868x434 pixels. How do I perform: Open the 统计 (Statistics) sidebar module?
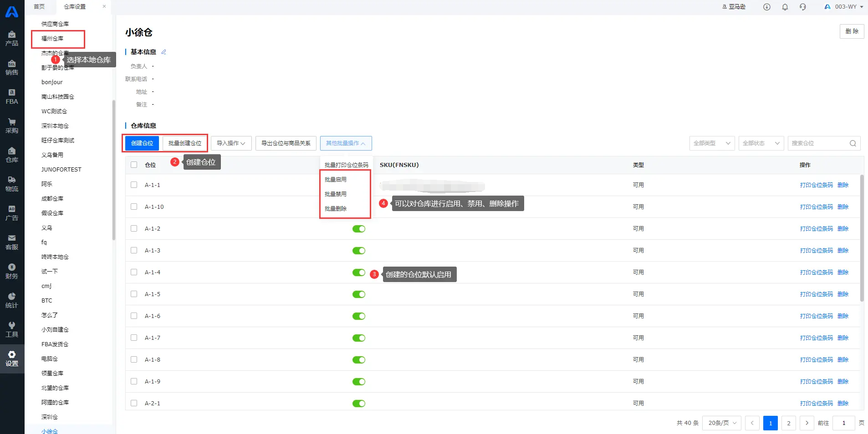(12, 300)
